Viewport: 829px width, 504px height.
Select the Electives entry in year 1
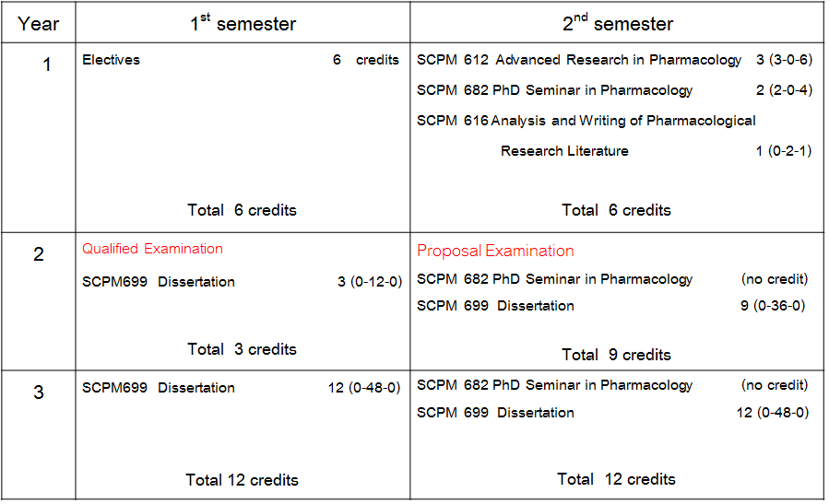(x=112, y=60)
